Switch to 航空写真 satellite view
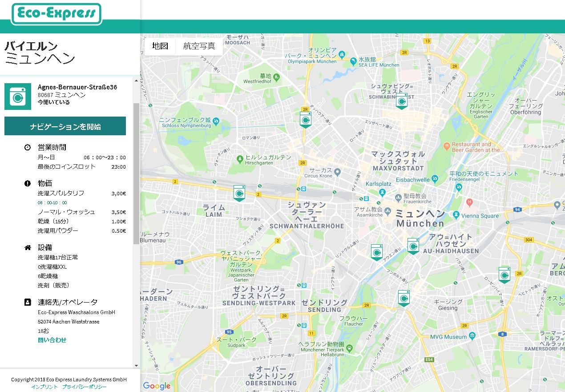This screenshot has width=565, height=392. (x=199, y=46)
